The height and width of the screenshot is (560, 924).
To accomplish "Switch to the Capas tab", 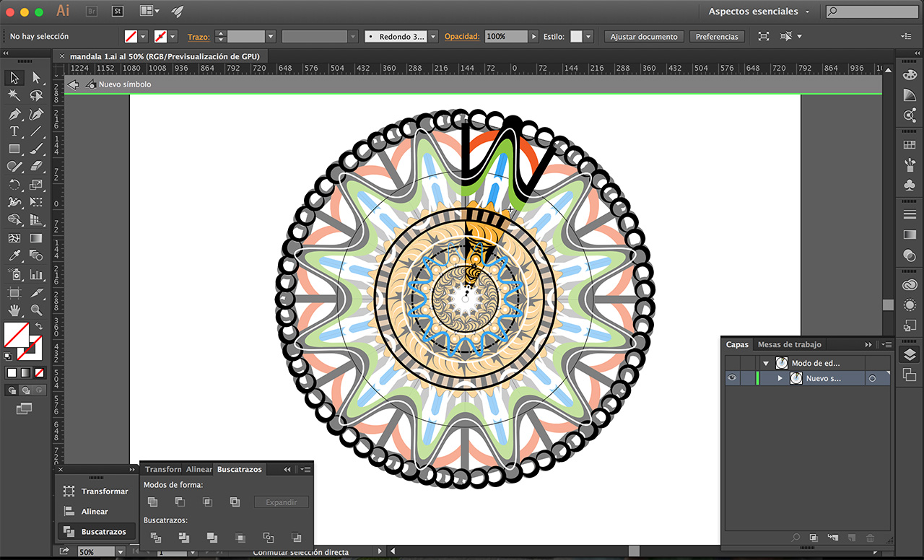I will (737, 344).
